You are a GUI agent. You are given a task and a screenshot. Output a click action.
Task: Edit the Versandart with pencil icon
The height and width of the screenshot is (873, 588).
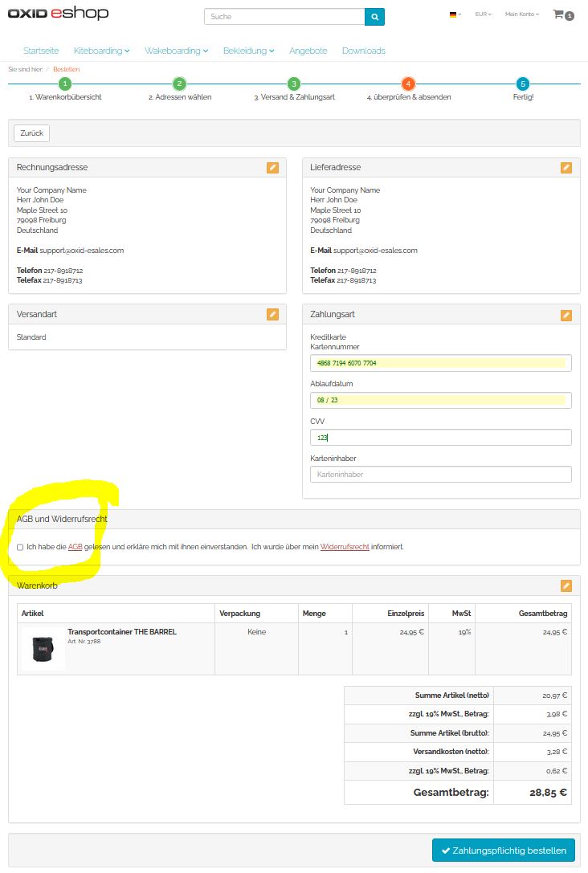click(272, 315)
